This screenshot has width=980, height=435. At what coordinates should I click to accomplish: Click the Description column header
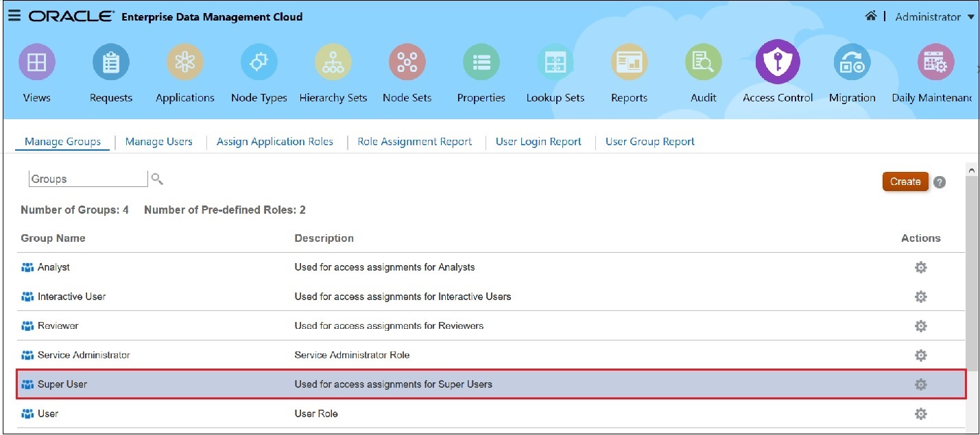(324, 238)
